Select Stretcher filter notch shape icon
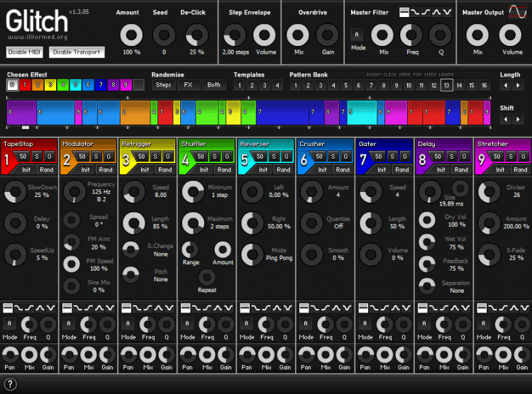The height and width of the screenshot is (394, 532). click(525, 308)
